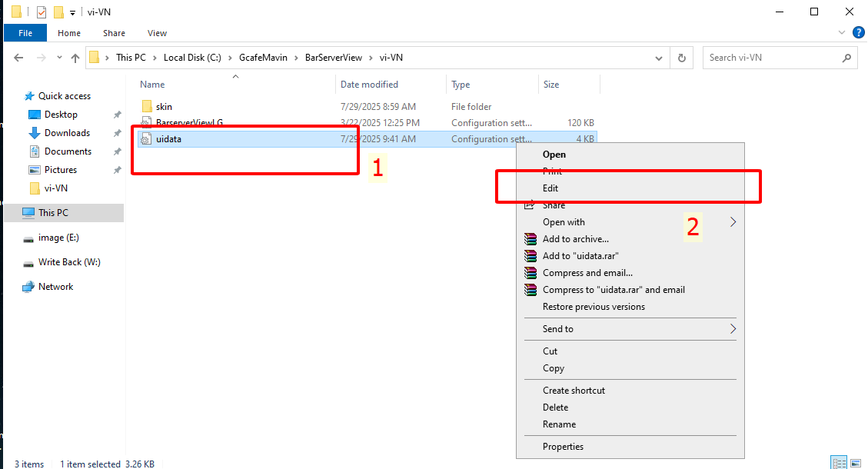The width and height of the screenshot is (868, 469).
Task: Open Desktop in the navigation pane
Action: [61, 115]
